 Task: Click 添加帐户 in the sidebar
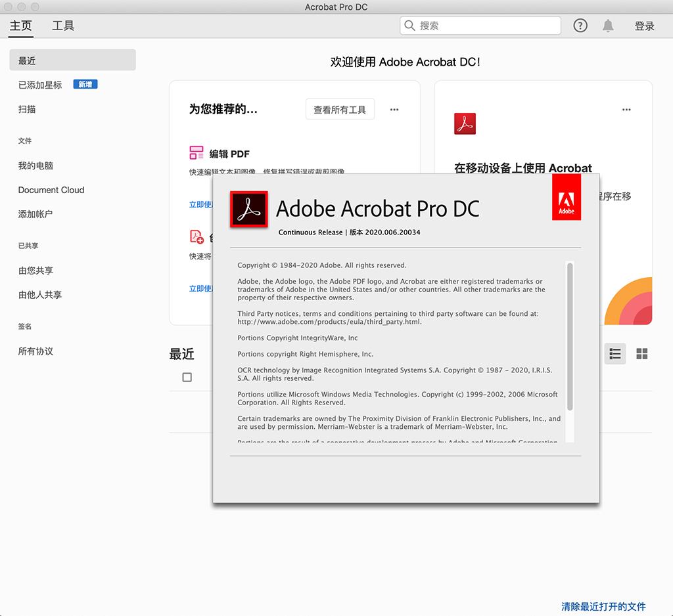point(35,213)
